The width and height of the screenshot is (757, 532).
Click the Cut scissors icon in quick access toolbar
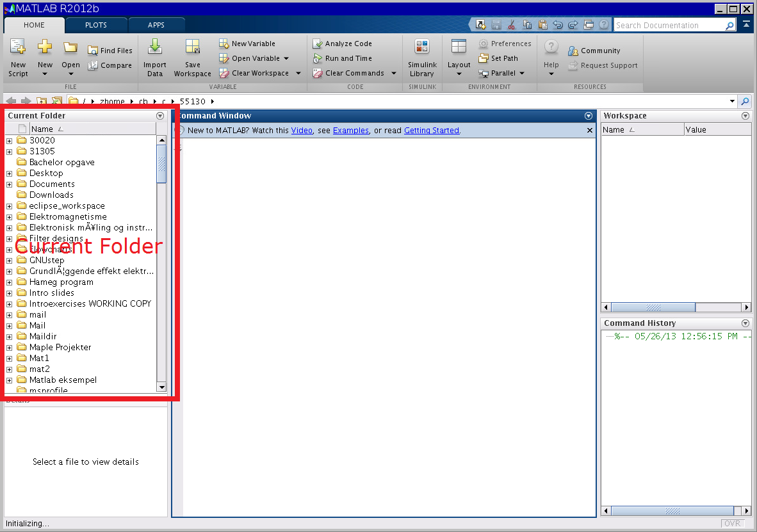point(511,24)
